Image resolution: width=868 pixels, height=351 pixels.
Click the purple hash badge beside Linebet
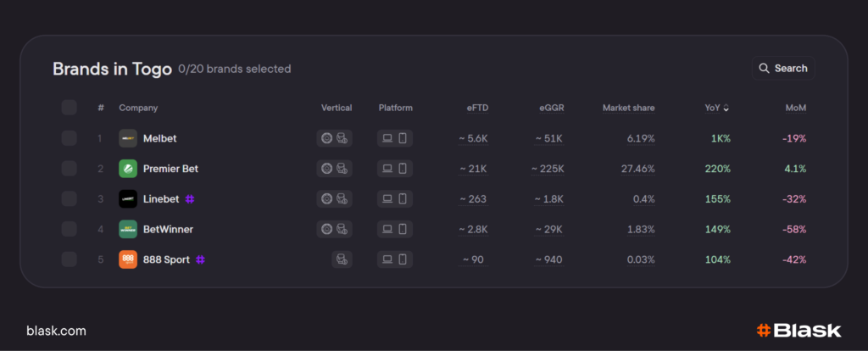pyautogui.click(x=191, y=199)
